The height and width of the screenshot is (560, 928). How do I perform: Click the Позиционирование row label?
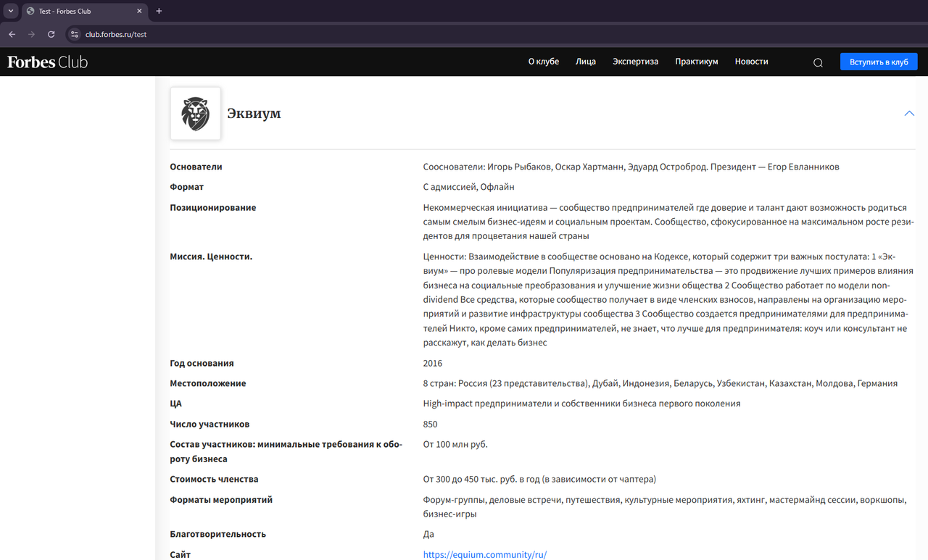click(213, 207)
